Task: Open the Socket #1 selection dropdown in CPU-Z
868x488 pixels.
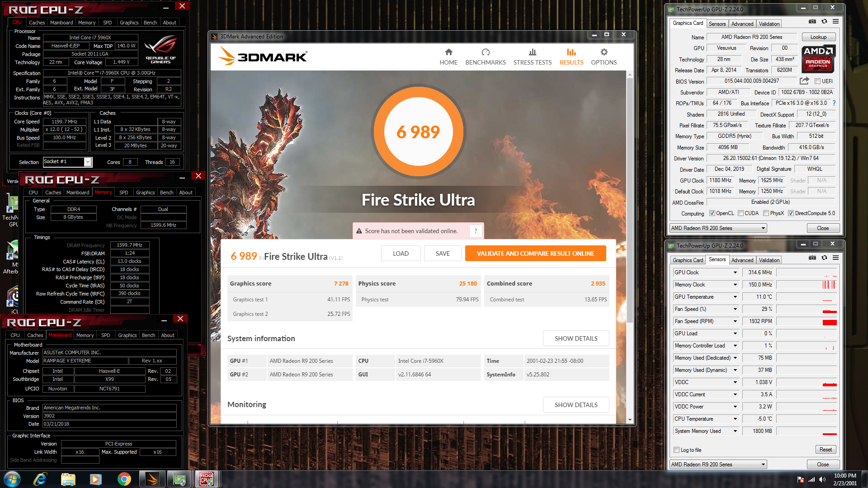Action: (88, 162)
